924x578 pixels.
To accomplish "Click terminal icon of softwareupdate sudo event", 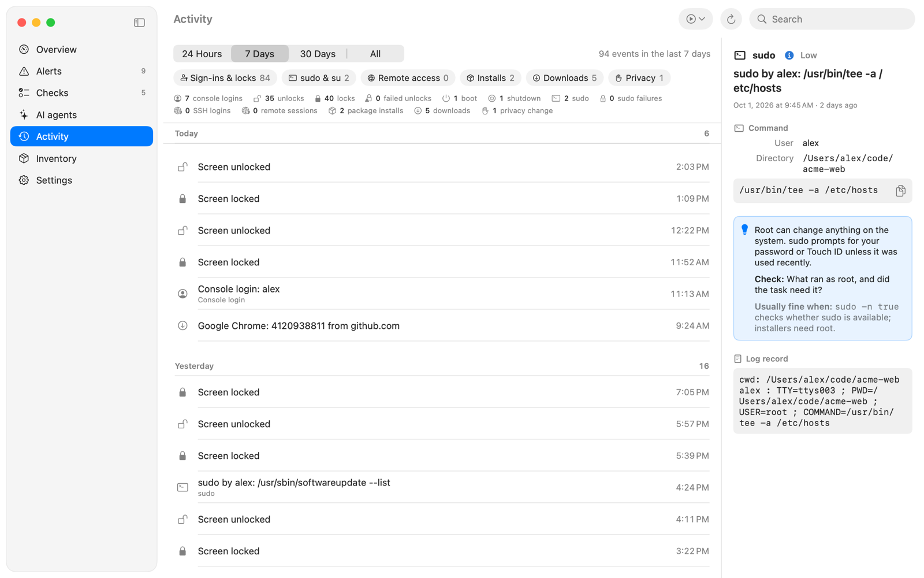I will tap(182, 488).
